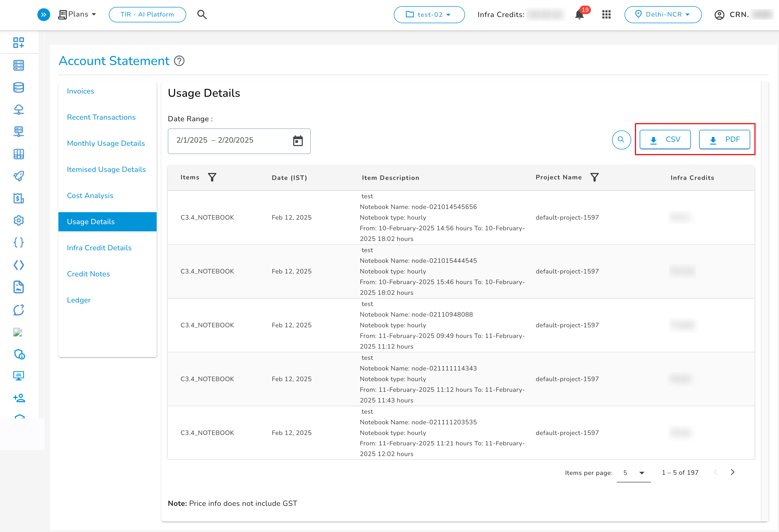Click the Infra Credits column header
779x532 pixels.
[692, 178]
